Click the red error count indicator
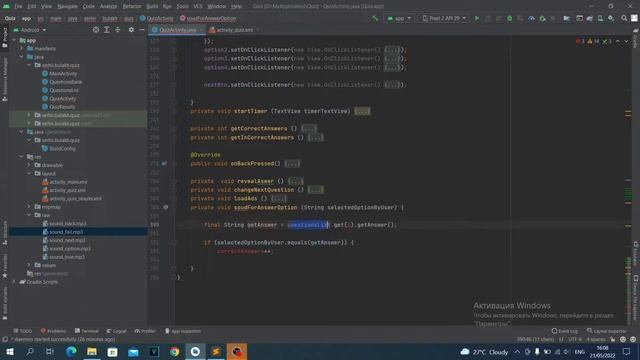 [580, 41]
